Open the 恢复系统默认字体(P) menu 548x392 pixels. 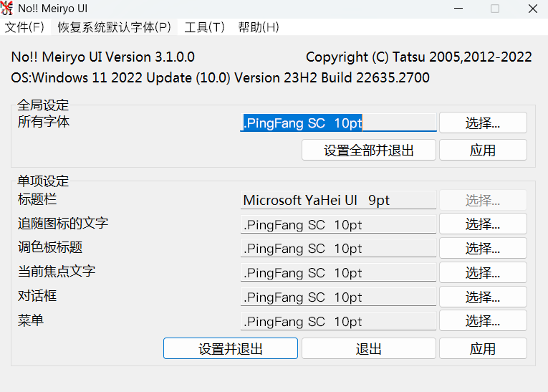[x=115, y=27]
